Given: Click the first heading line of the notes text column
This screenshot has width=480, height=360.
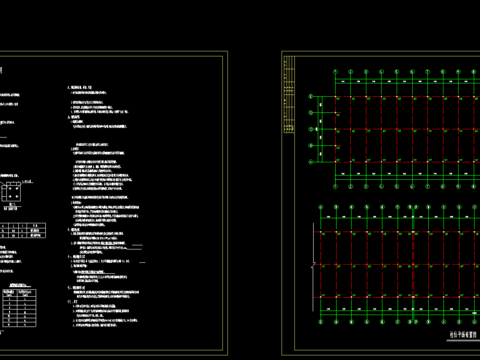Looking at the screenshot, I should pyautogui.click(x=79, y=87).
